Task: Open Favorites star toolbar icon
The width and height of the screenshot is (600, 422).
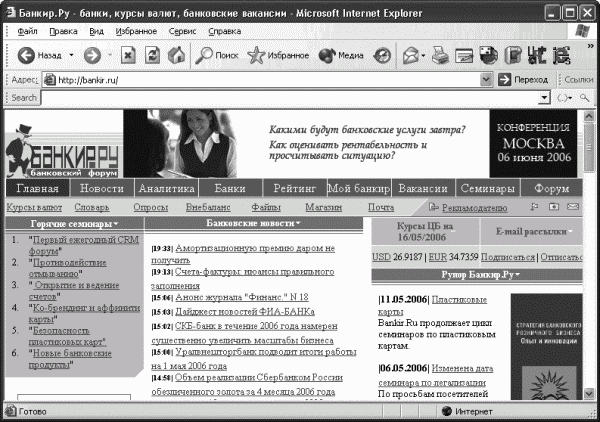Action: (x=278, y=55)
